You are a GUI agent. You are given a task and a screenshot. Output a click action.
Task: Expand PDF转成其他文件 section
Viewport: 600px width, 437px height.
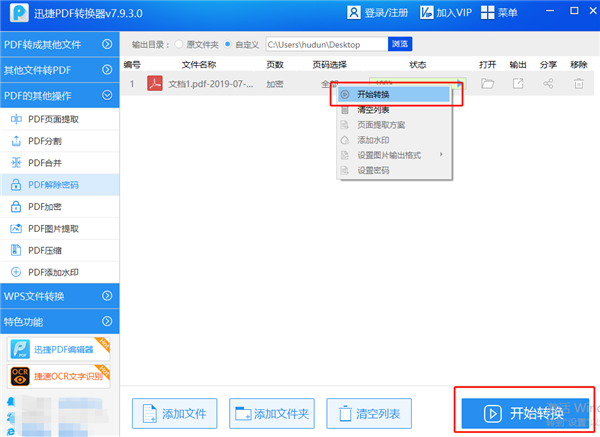coord(60,44)
